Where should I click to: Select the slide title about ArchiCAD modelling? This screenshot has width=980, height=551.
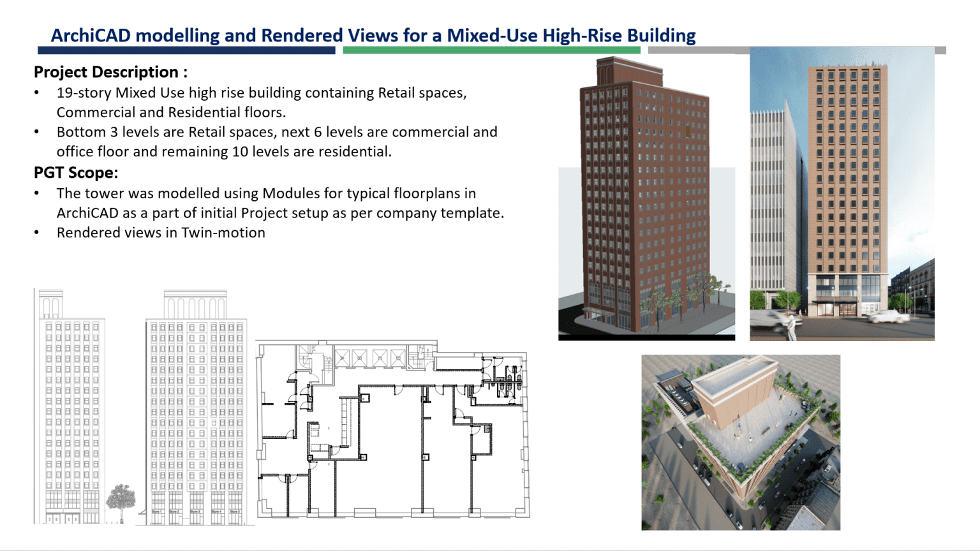pyautogui.click(x=373, y=35)
